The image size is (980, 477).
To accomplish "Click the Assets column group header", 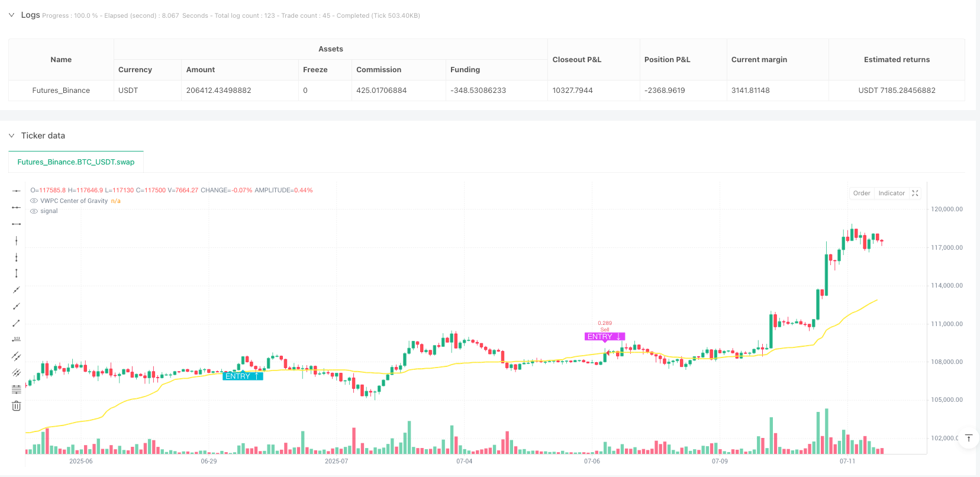I will click(x=331, y=49).
